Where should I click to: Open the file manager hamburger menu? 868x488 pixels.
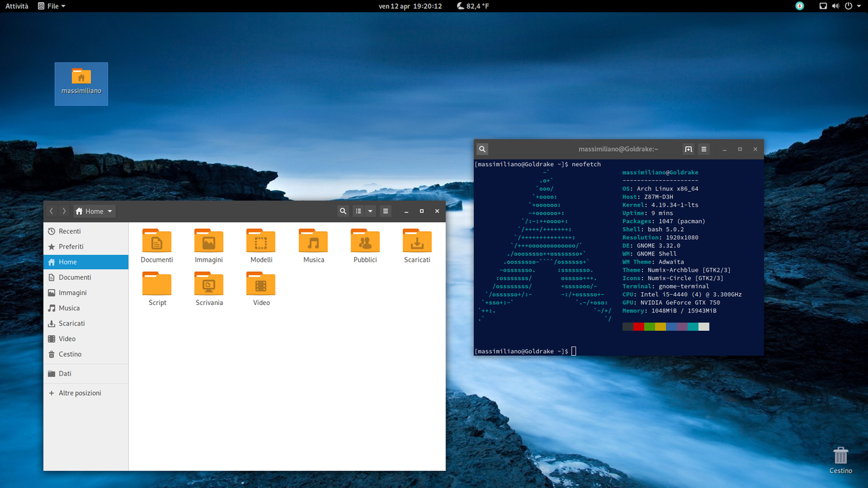point(386,211)
